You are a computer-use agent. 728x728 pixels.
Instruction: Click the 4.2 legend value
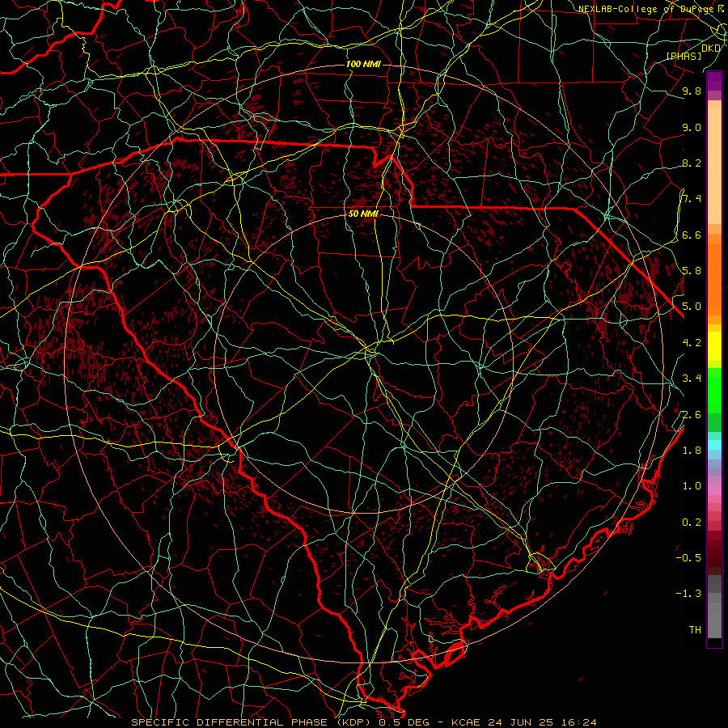pos(692,343)
